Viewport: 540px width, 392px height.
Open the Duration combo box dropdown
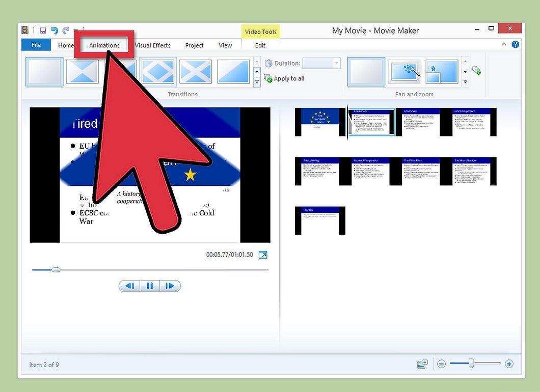point(336,63)
